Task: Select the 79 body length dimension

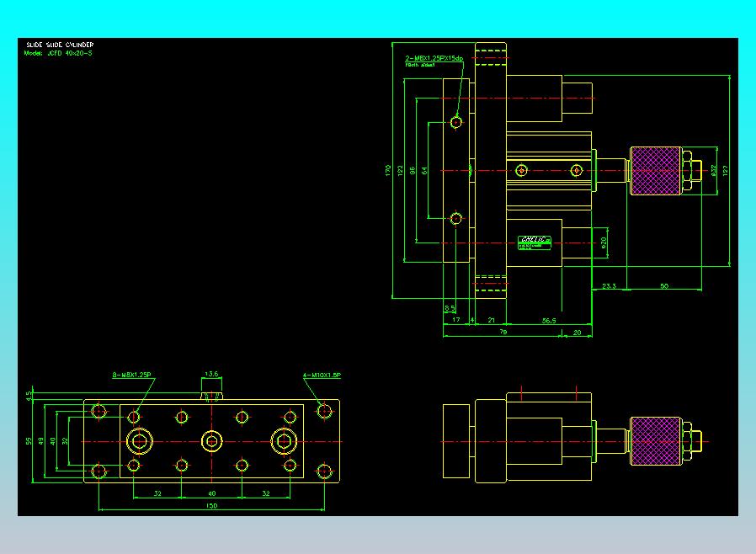Action: 503,332
